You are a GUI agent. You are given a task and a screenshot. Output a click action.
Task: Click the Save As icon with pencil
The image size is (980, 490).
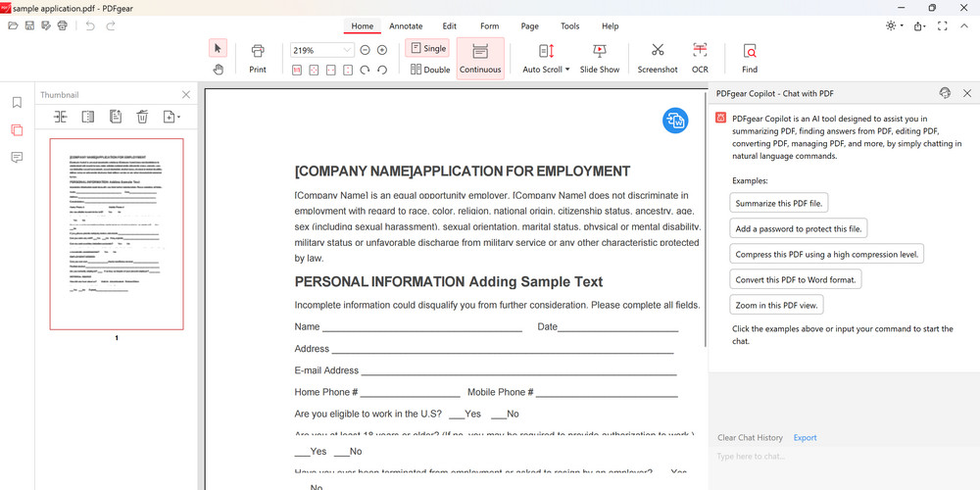46,25
